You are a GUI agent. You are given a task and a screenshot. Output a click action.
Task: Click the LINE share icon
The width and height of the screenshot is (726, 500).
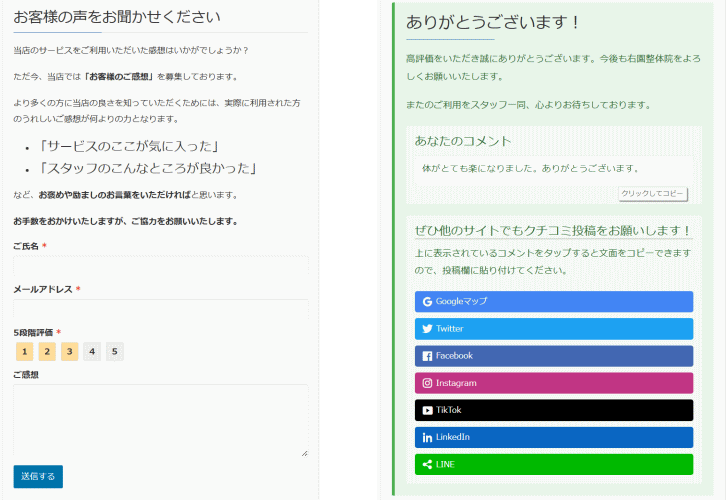point(427,464)
